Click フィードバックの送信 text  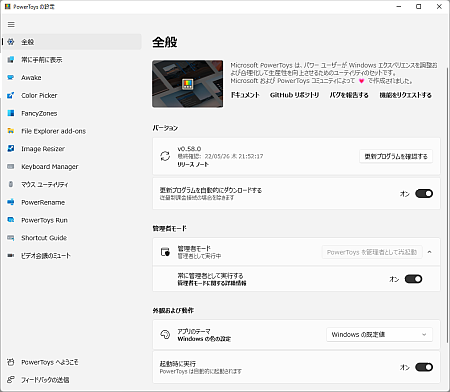(45, 380)
